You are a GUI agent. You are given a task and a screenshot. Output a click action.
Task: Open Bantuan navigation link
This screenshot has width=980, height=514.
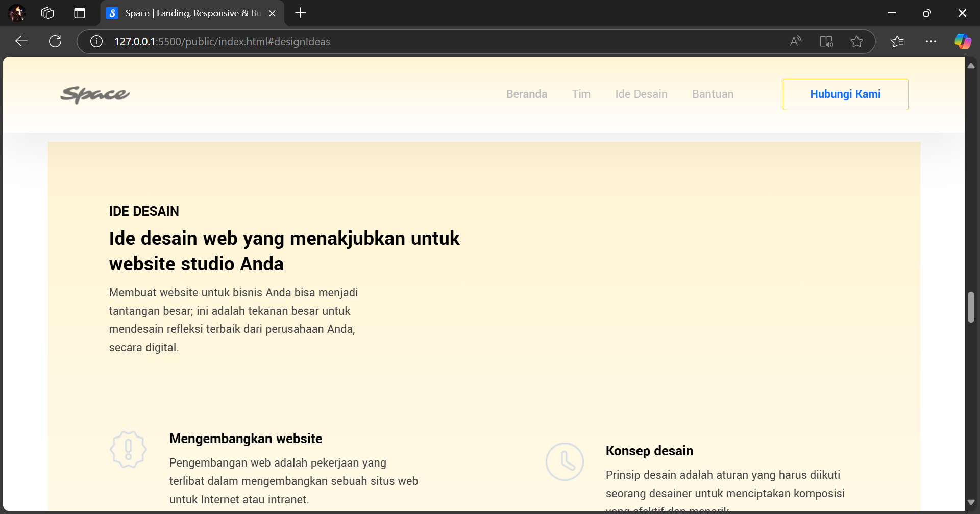[713, 94]
